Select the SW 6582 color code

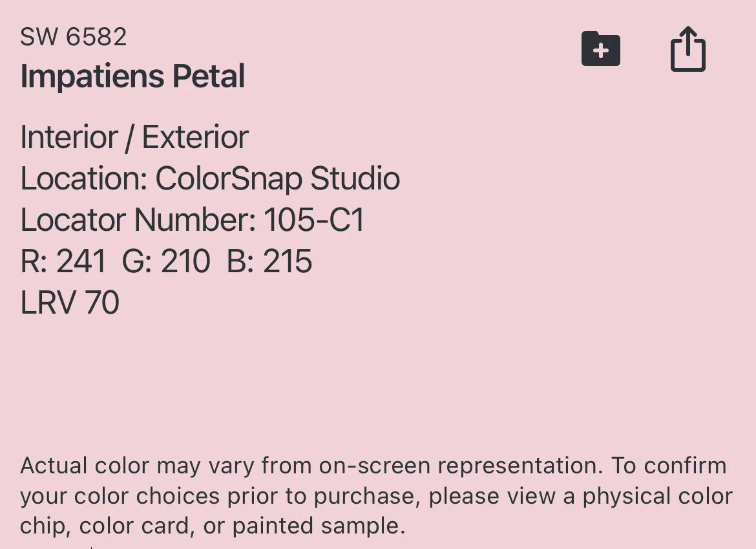73,37
